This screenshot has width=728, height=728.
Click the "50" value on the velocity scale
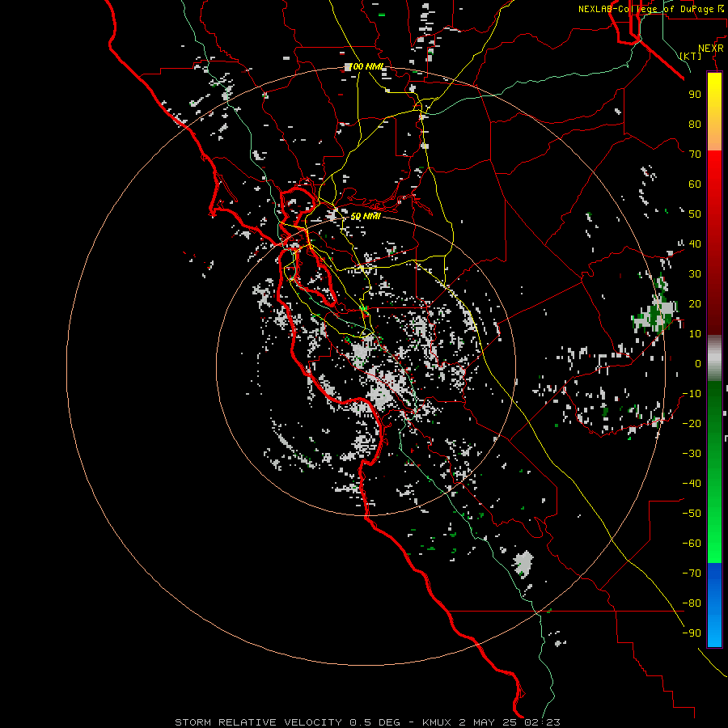pos(695,214)
